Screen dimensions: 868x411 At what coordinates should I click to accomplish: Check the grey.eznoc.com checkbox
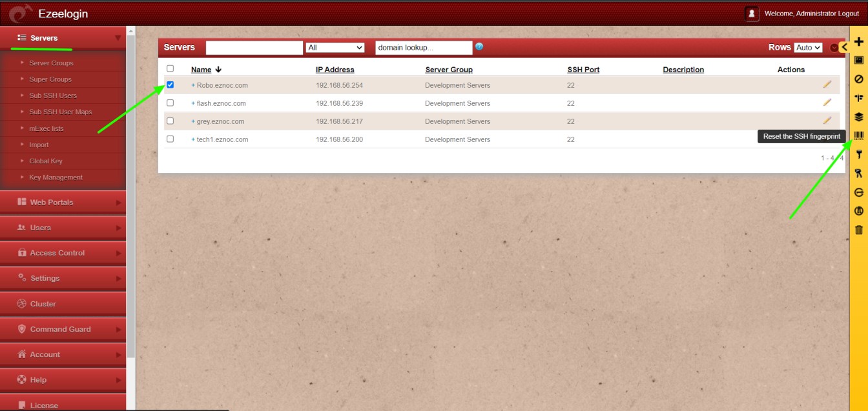pyautogui.click(x=170, y=121)
